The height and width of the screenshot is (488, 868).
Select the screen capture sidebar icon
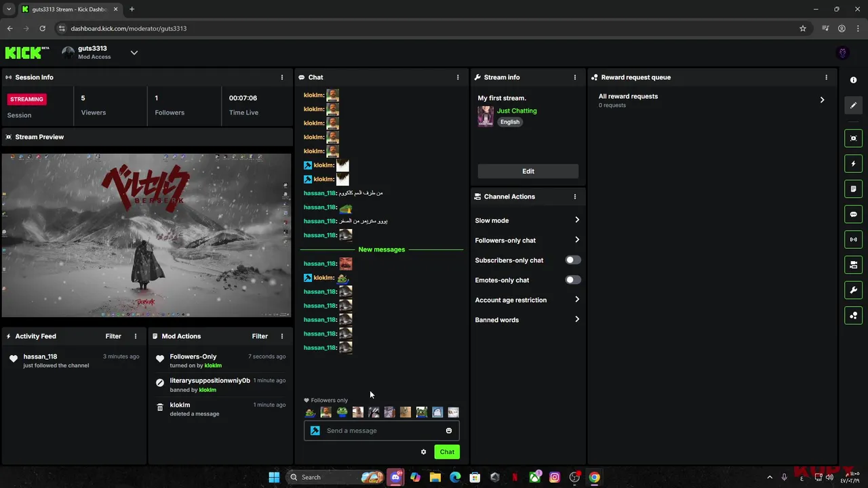click(853, 138)
